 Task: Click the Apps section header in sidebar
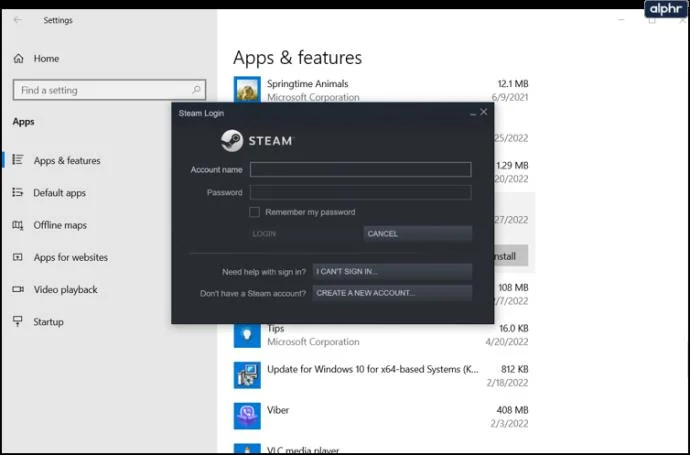[23, 122]
